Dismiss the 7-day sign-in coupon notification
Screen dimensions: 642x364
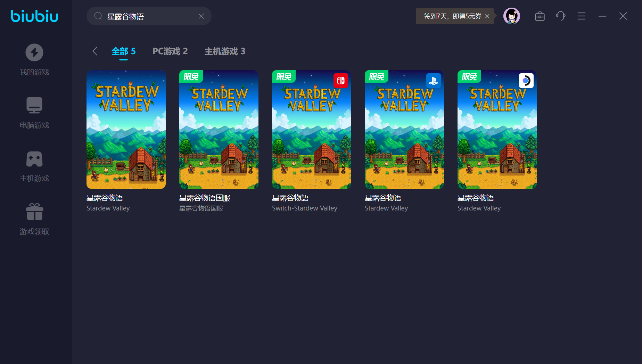coord(487,16)
